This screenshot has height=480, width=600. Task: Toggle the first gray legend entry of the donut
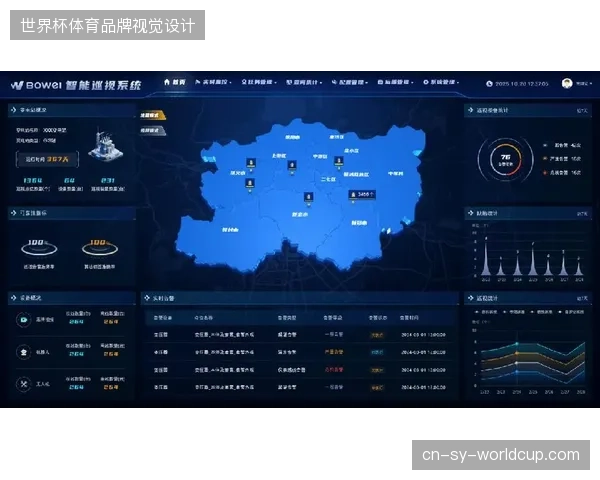562,145
